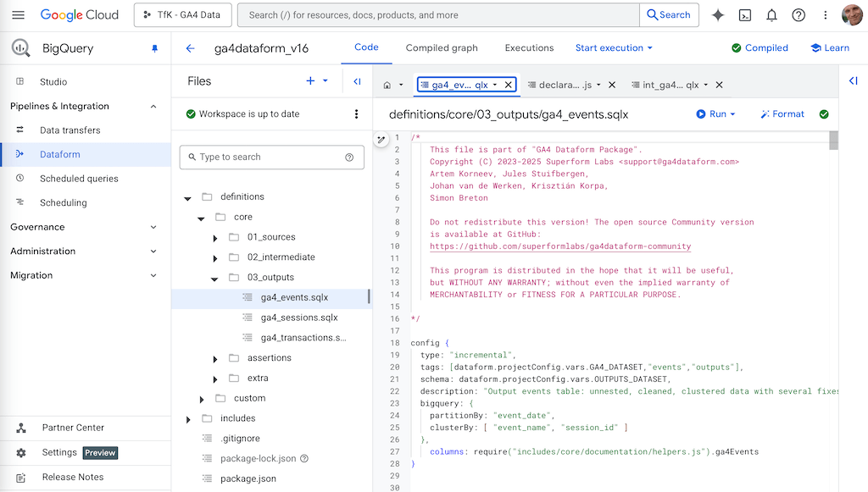The image size is (868, 492).
Task: Activate the Cloud Shell terminal icon
Action: tap(745, 15)
